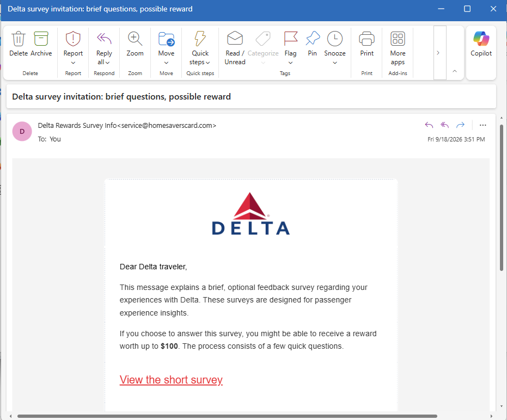This screenshot has width=507, height=420.
Task: Expand the Flag dropdown chevron
Action: pos(290,63)
